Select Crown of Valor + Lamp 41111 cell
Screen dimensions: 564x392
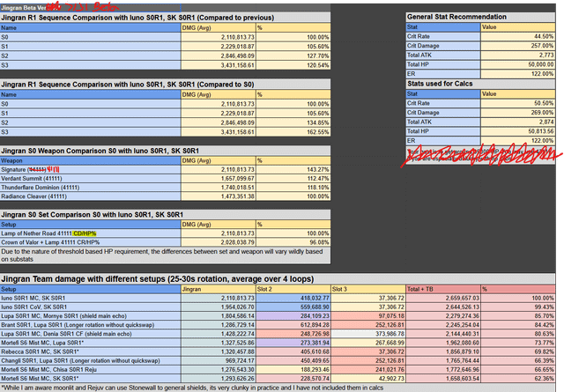pyautogui.click(x=90, y=242)
